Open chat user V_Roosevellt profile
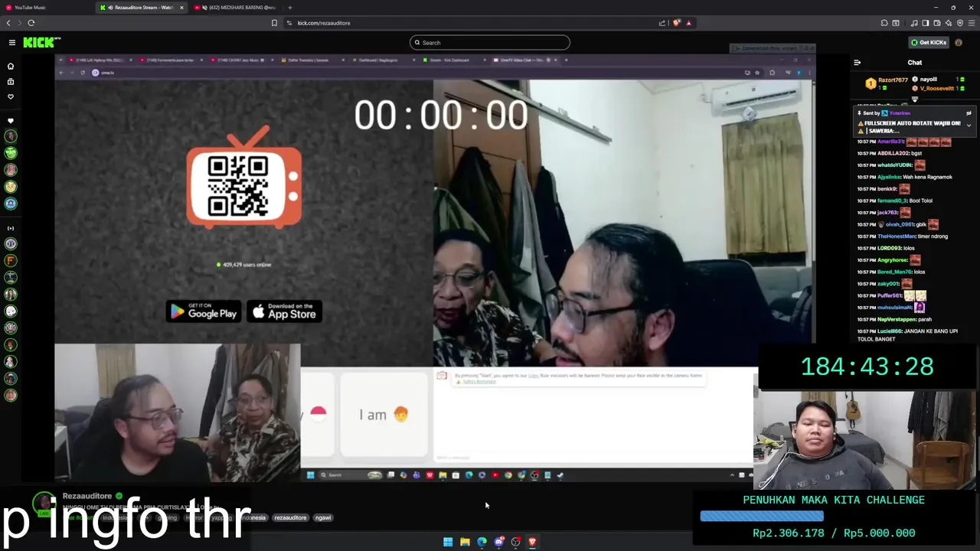This screenshot has height=551, width=980. point(936,88)
